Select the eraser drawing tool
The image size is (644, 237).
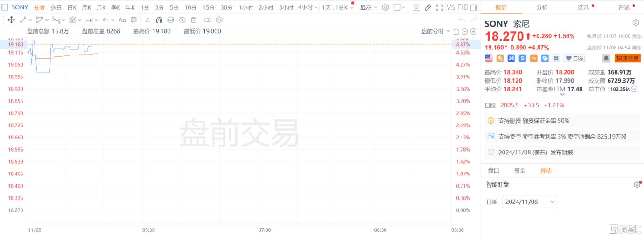(147, 20)
